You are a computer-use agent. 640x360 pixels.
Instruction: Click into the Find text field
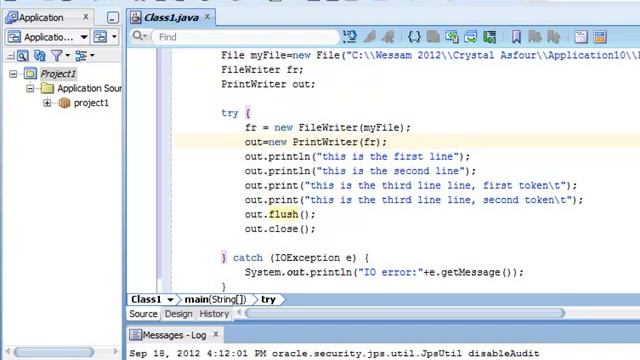click(246, 37)
